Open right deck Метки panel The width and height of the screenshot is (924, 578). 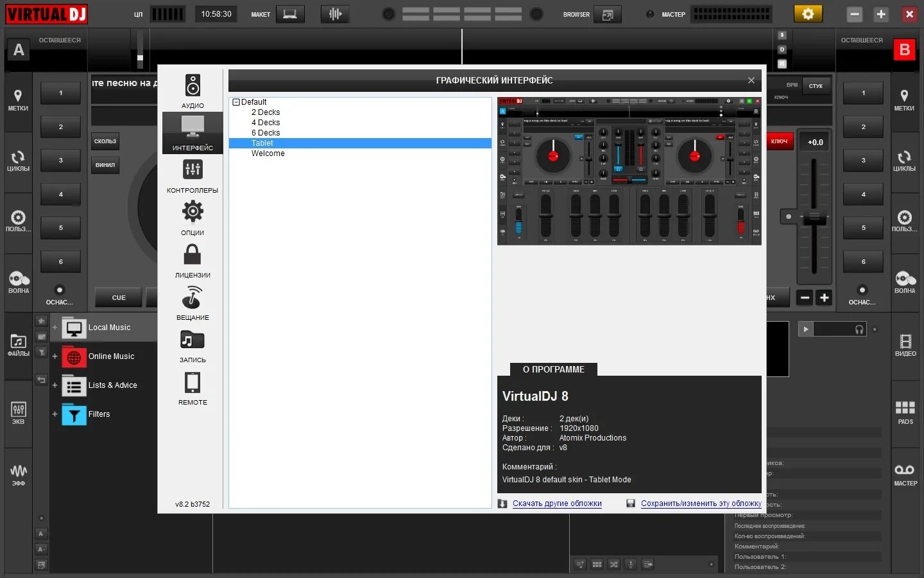coord(904,101)
